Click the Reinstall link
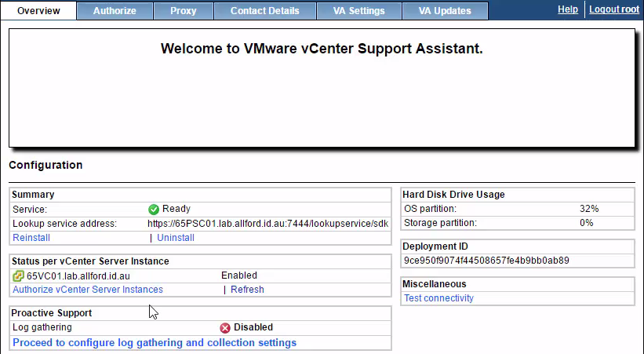Screen dimensions: 644x354 [31, 238]
